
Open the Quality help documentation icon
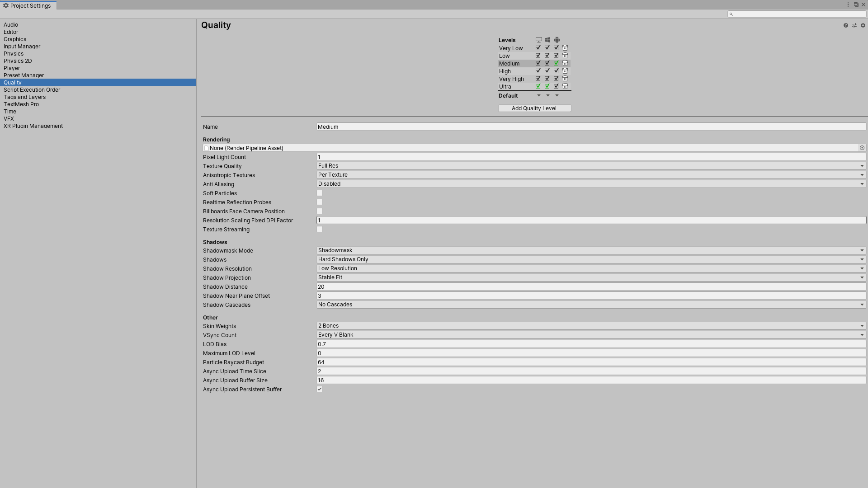point(846,25)
